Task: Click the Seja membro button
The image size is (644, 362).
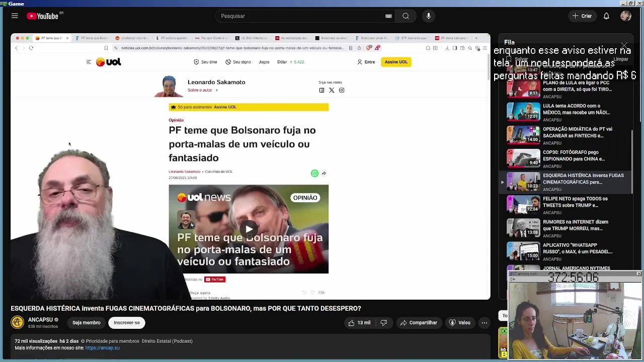Action: [x=87, y=323]
